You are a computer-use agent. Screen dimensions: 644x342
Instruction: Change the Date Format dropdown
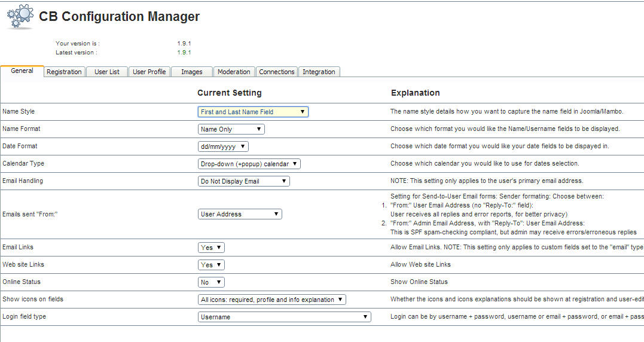223,146
